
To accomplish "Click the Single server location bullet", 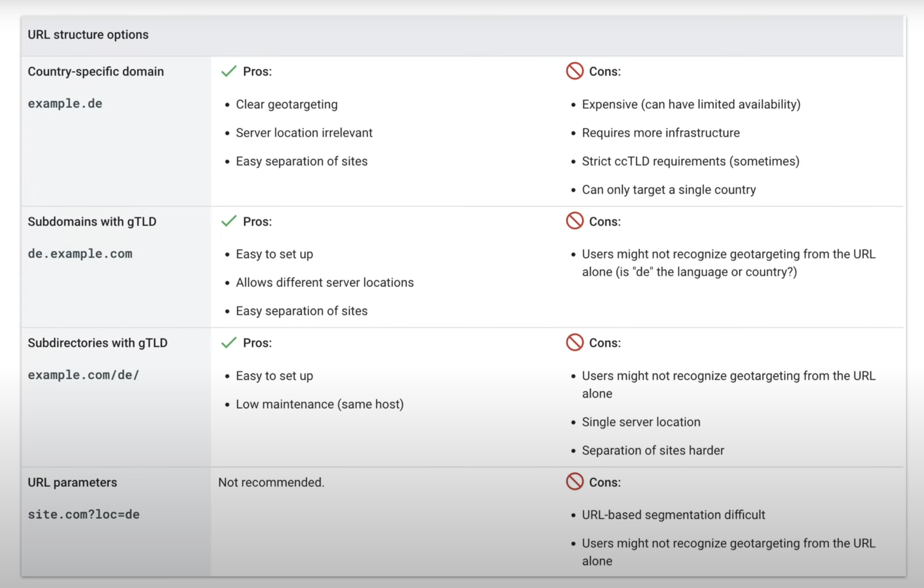I will (x=641, y=422).
